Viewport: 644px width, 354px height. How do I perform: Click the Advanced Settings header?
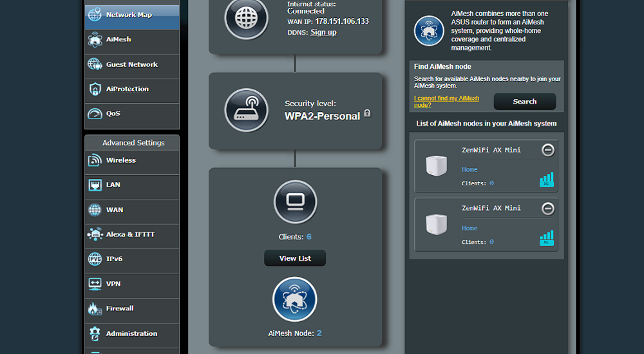pyautogui.click(x=133, y=143)
